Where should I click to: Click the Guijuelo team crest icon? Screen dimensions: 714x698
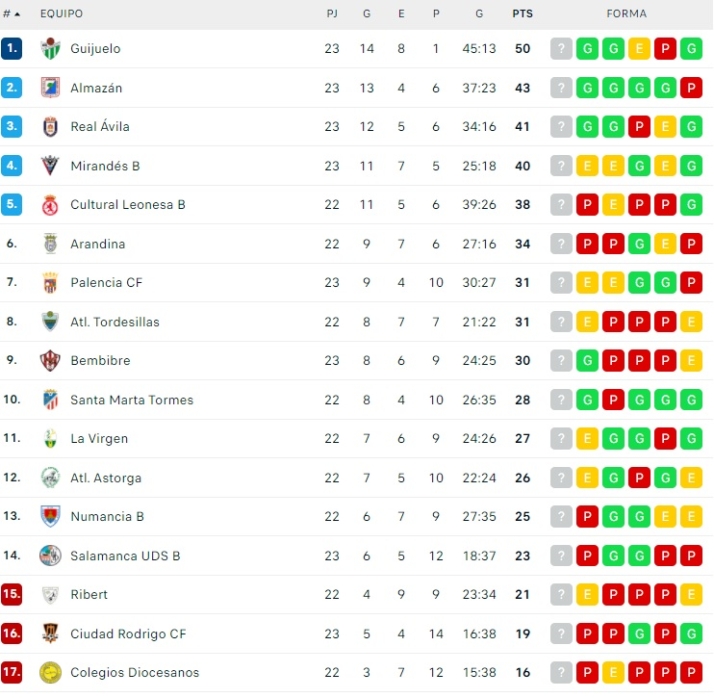coord(50,49)
